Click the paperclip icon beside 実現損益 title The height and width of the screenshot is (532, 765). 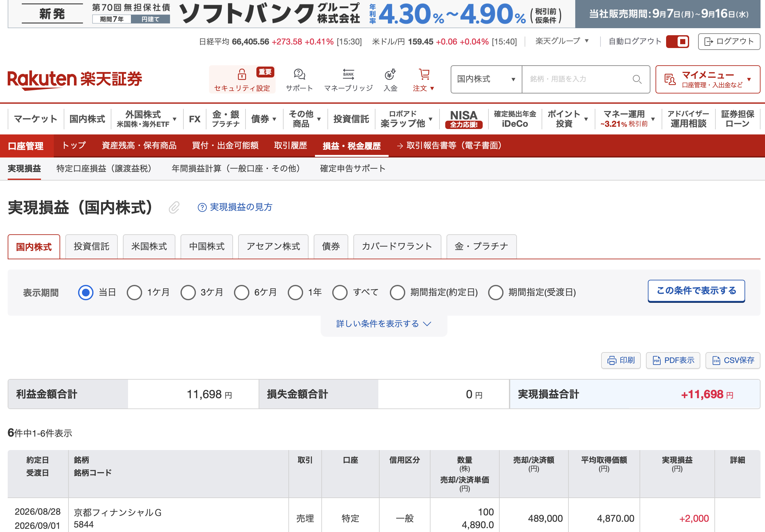[x=174, y=207]
